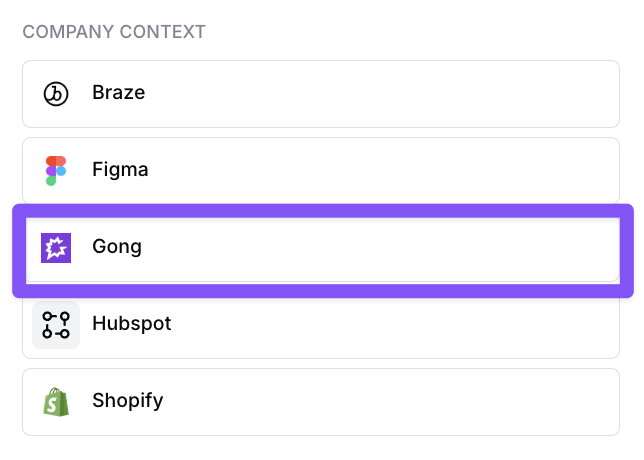Pick Shopify from the company list
This screenshot has height=460, width=644.
pos(320,401)
